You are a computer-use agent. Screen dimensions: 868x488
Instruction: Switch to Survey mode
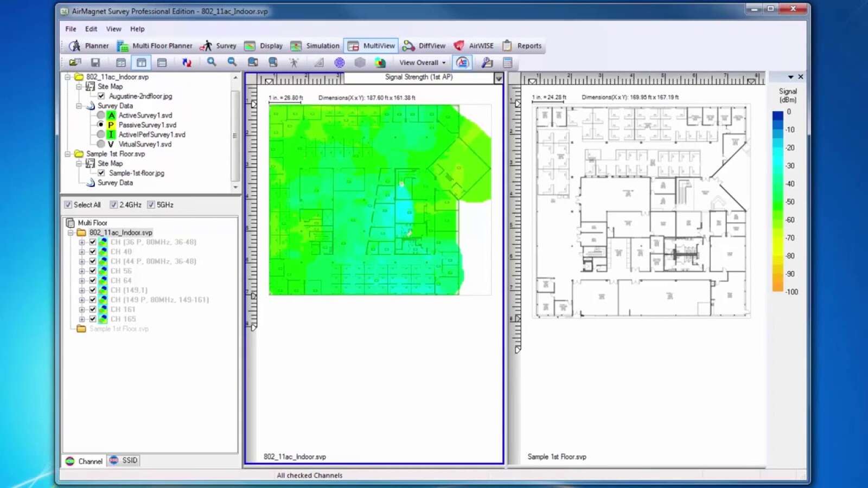(x=218, y=46)
